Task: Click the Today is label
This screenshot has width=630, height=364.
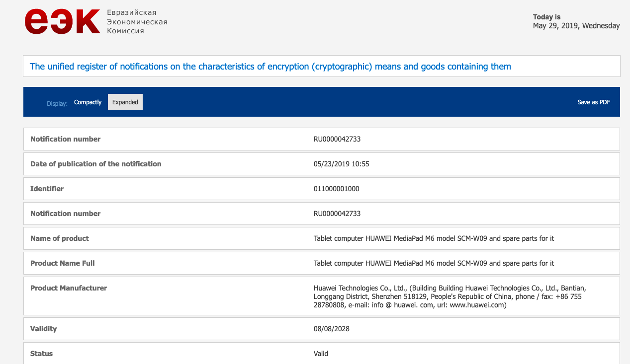Action: tap(546, 17)
